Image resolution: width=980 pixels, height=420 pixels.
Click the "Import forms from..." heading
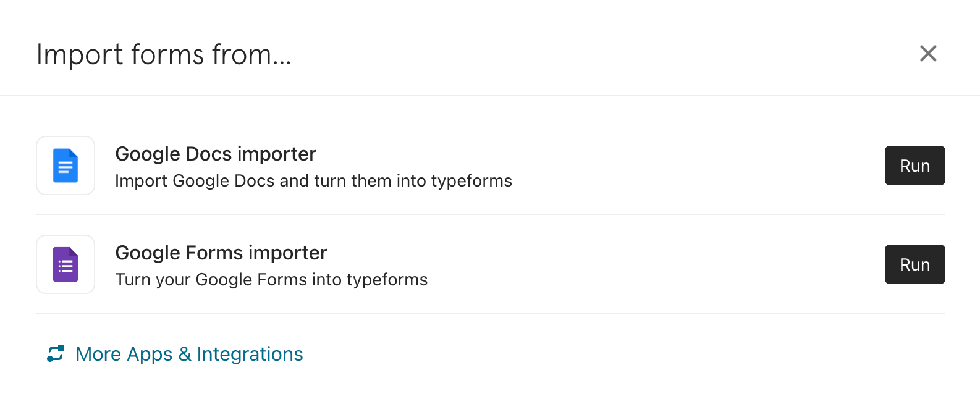tap(164, 54)
